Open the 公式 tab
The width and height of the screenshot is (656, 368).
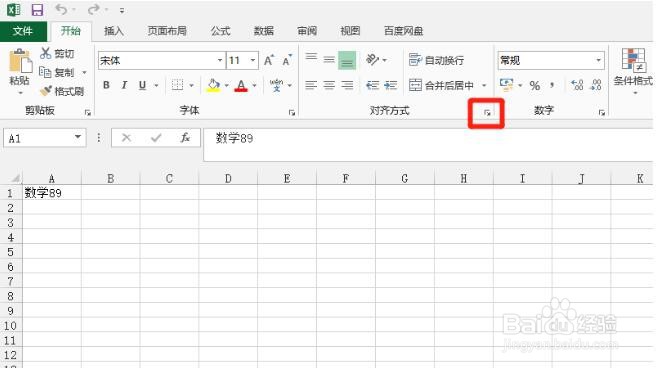pos(220,31)
